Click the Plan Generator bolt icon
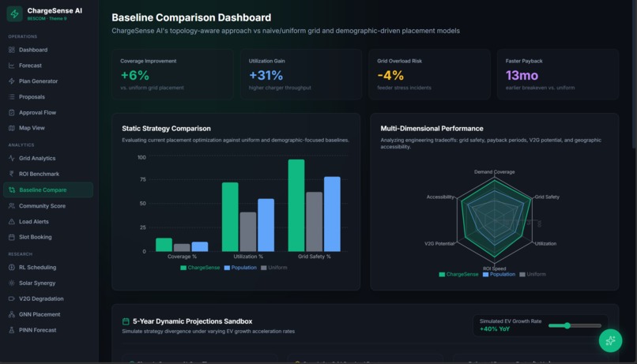637x364 pixels. tap(11, 81)
